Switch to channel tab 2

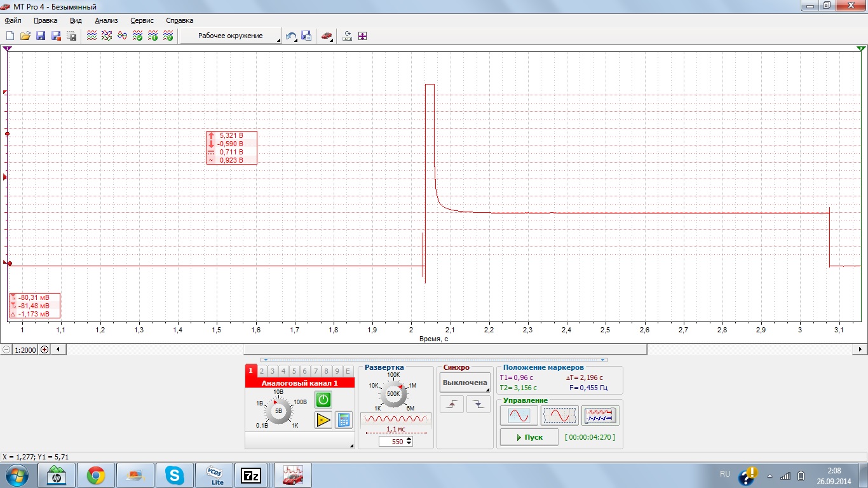pyautogui.click(x=261, y=371)
